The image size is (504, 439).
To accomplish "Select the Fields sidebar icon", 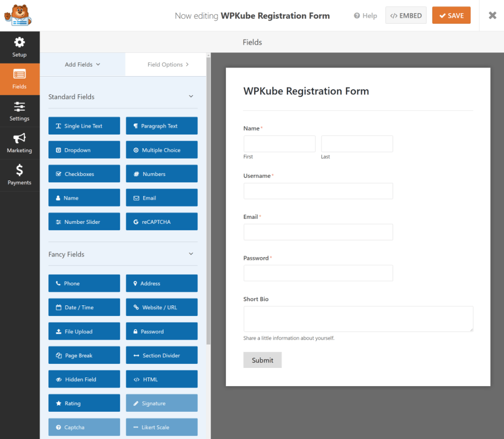I will click(x=19, y=74).
